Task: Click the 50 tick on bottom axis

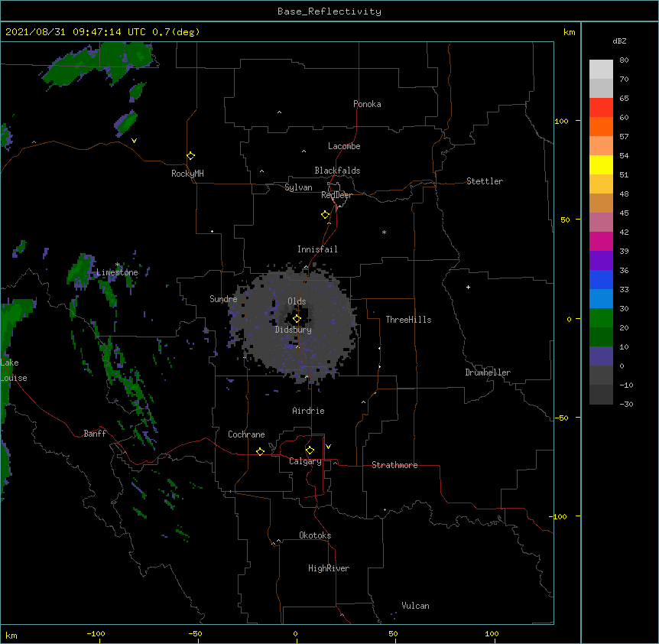Action: pos(393,633)
